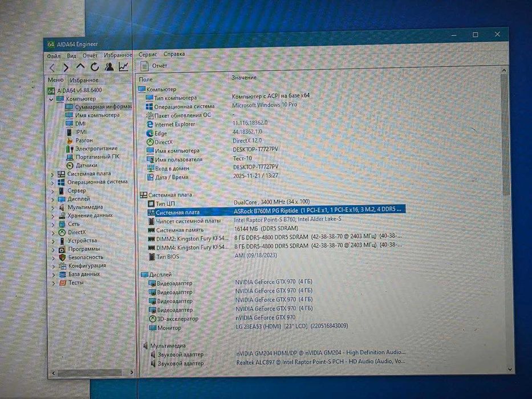
Task: Expand the Мультимедиа tree node
Action: tap(53, 208)
